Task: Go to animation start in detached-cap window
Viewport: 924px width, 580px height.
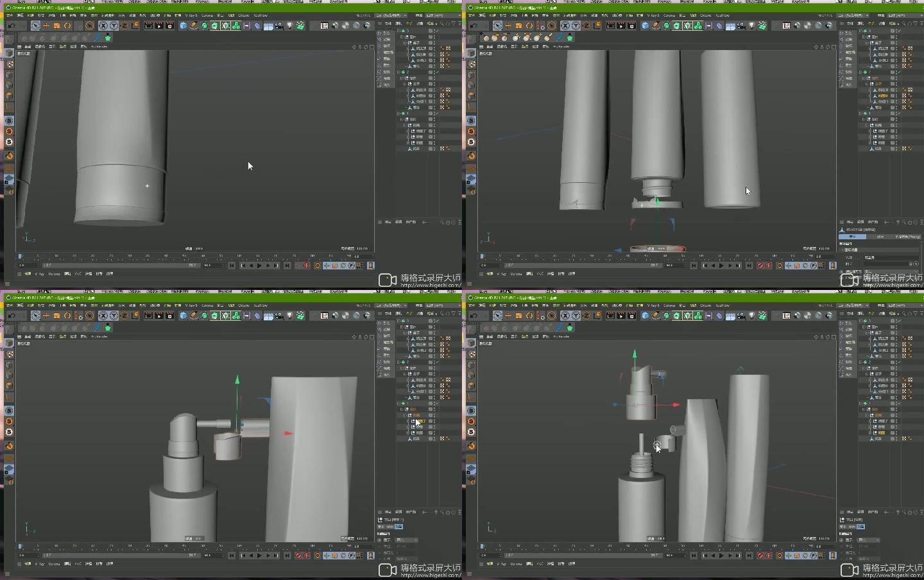Action: point(694,266)
